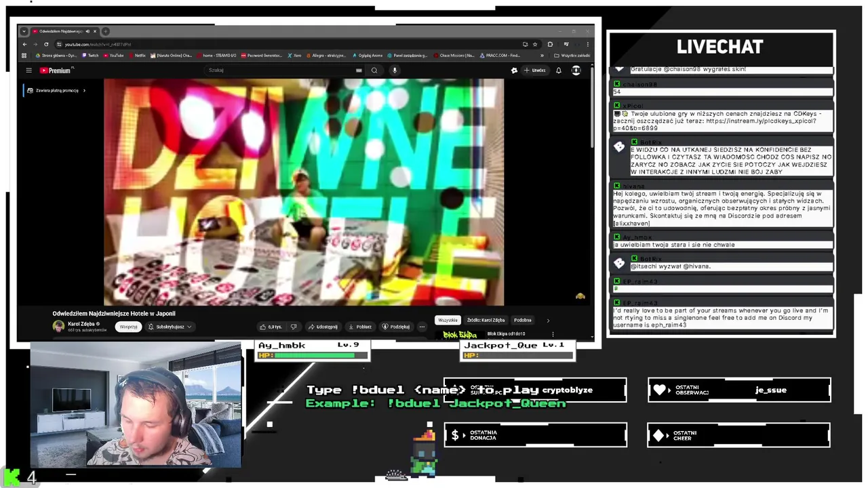Open more video actions ellipsis
The height and width of the screenshot is (488, 868).
422,327
